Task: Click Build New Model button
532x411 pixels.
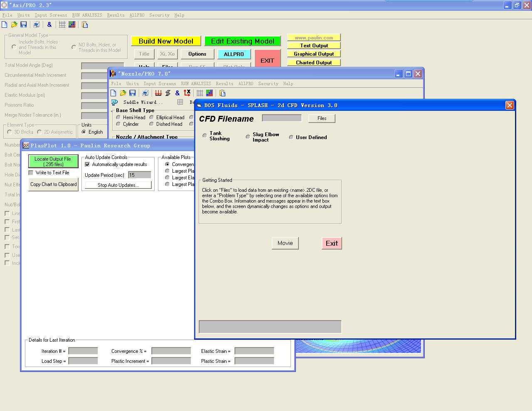Action: pyautogui.click(x=166, y=41)
